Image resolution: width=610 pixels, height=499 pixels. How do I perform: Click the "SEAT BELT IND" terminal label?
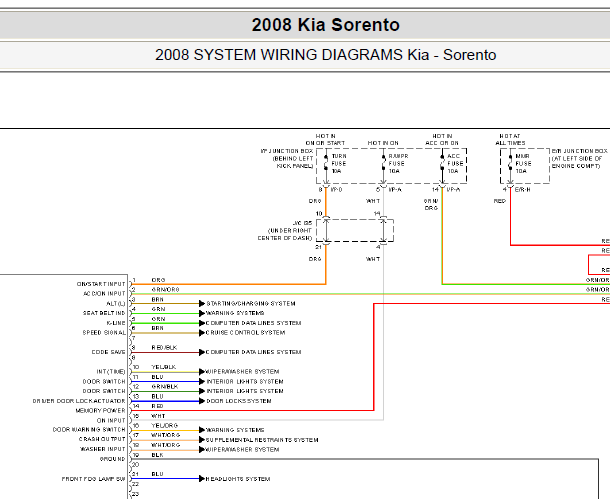point(104,313)
